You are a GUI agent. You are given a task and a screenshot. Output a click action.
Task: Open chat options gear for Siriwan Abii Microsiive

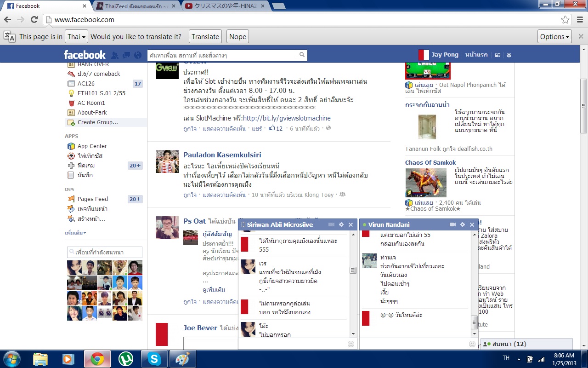341,224
